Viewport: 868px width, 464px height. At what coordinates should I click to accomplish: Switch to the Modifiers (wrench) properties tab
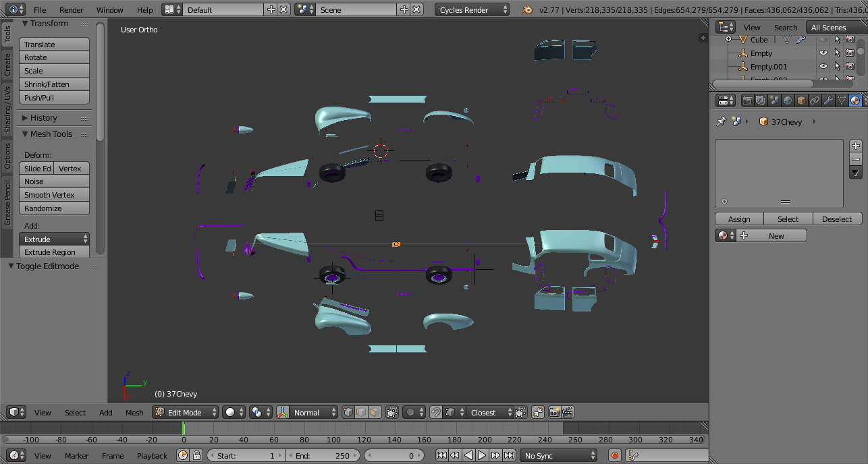[x=829, y=100]
